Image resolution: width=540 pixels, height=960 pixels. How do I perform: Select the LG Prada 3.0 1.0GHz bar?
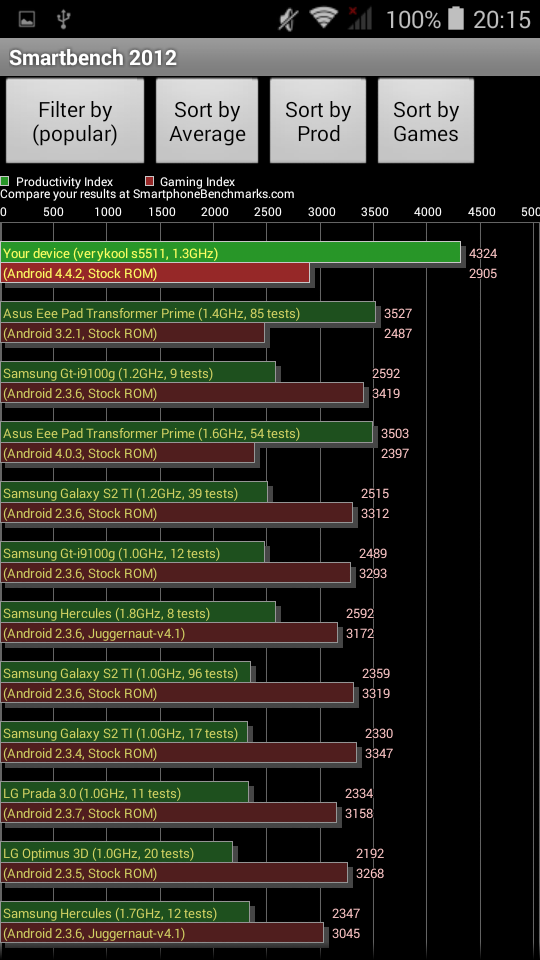(x=125, y=792)
